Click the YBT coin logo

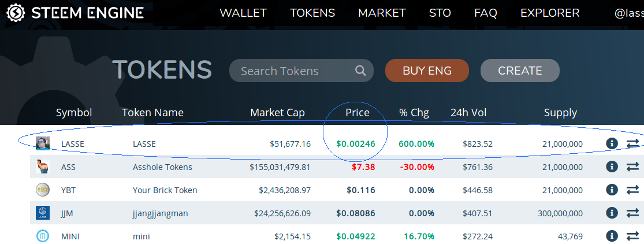[x=43, y=190]
